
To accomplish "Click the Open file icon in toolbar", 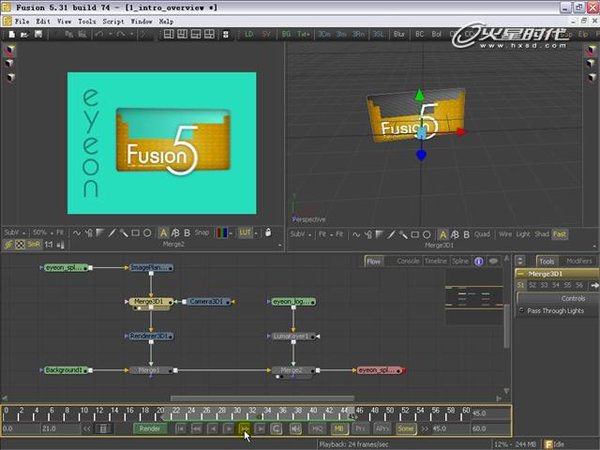I will 24,34.
